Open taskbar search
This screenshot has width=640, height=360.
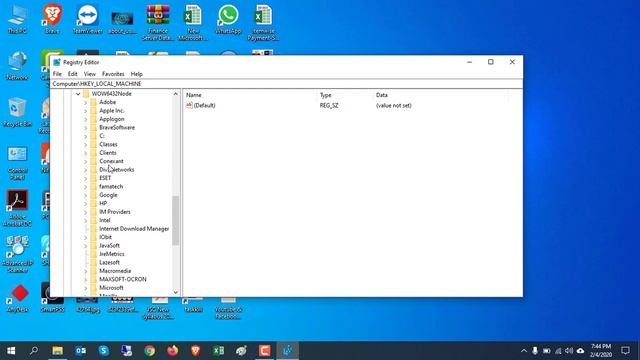34,351
